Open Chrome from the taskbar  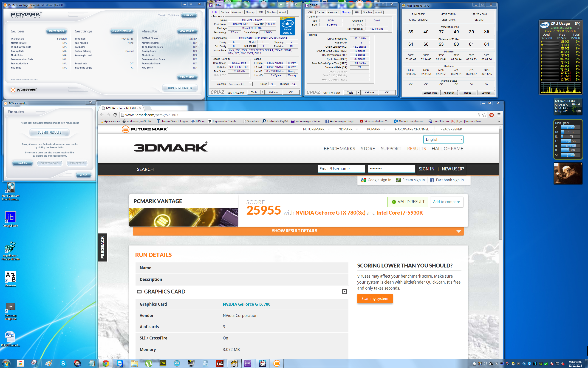coord(106,363)
